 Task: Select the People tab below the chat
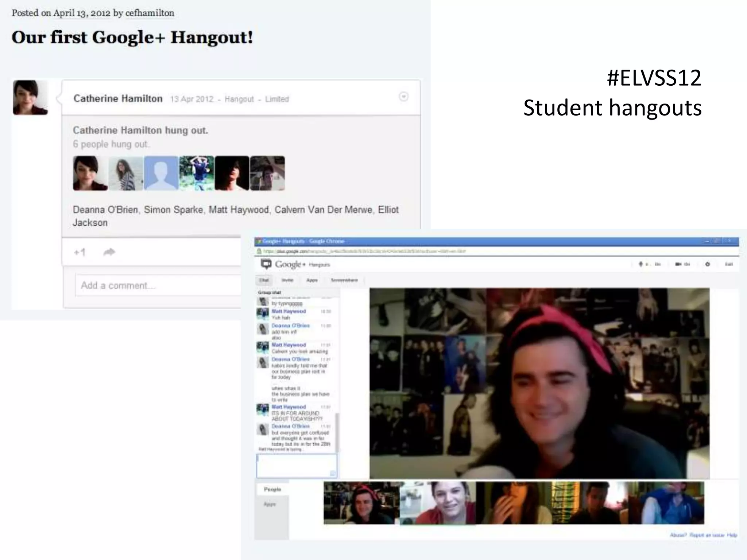tap(272, 489)
